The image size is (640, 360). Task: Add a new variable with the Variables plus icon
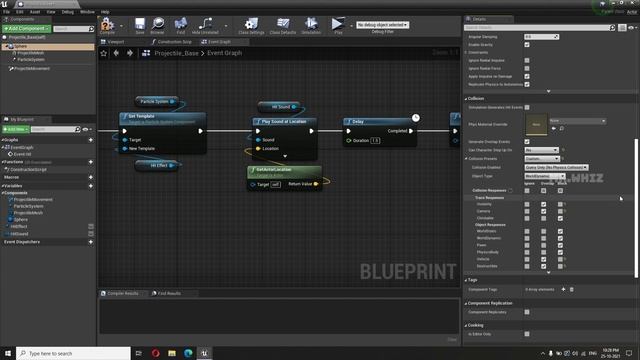click(x=91, y=186)
